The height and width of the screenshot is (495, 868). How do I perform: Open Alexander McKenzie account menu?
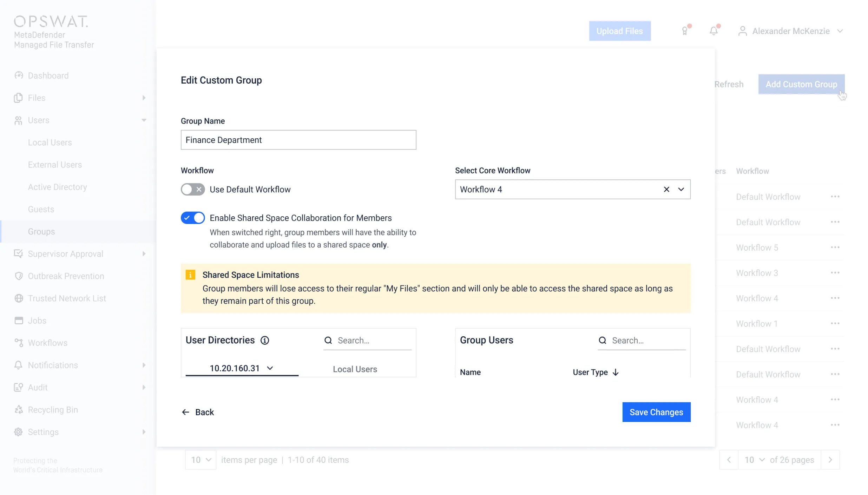(790, 31)
